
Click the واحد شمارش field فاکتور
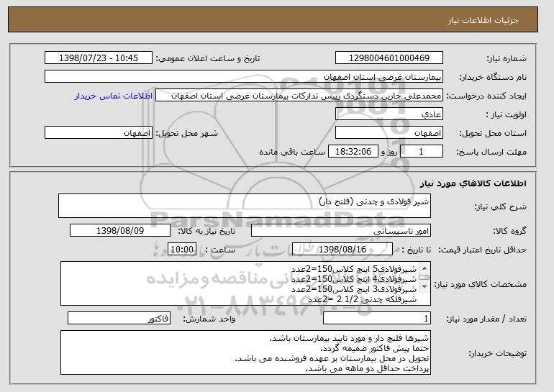click(x=119, y=318)
